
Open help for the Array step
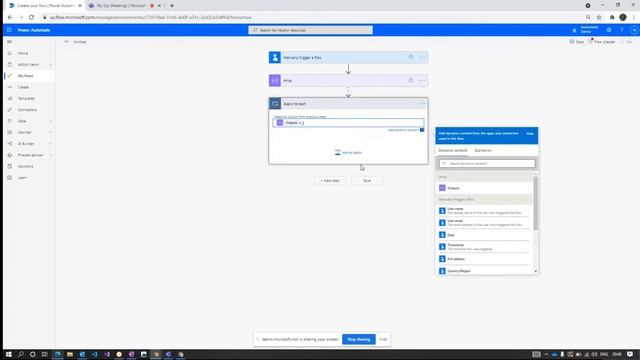point(411,80)
